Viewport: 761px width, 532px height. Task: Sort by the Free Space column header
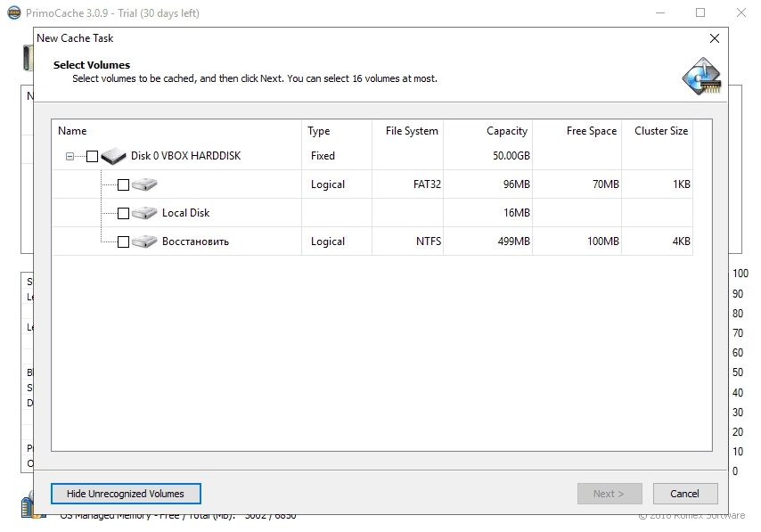click(577, 131)
